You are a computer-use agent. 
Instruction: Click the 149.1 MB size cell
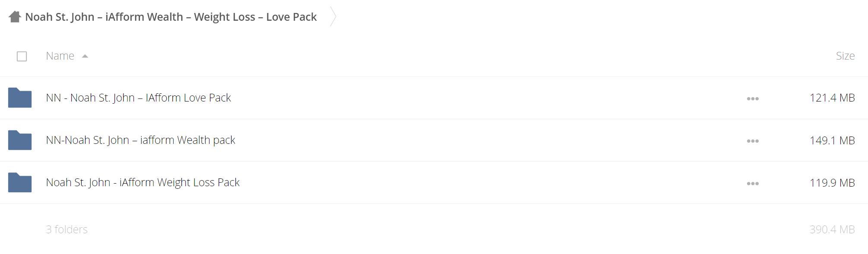[832, 140]
